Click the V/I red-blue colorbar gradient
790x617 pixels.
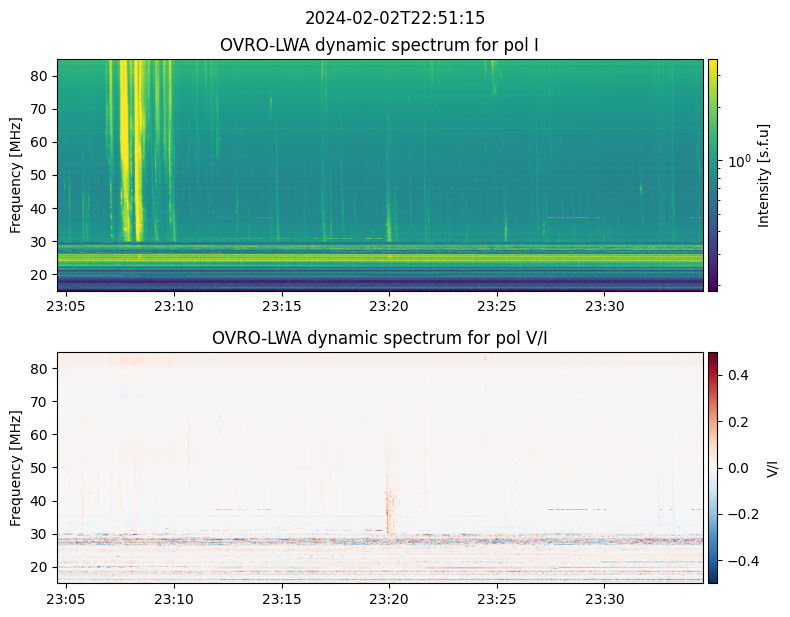(x=713, y=467)
